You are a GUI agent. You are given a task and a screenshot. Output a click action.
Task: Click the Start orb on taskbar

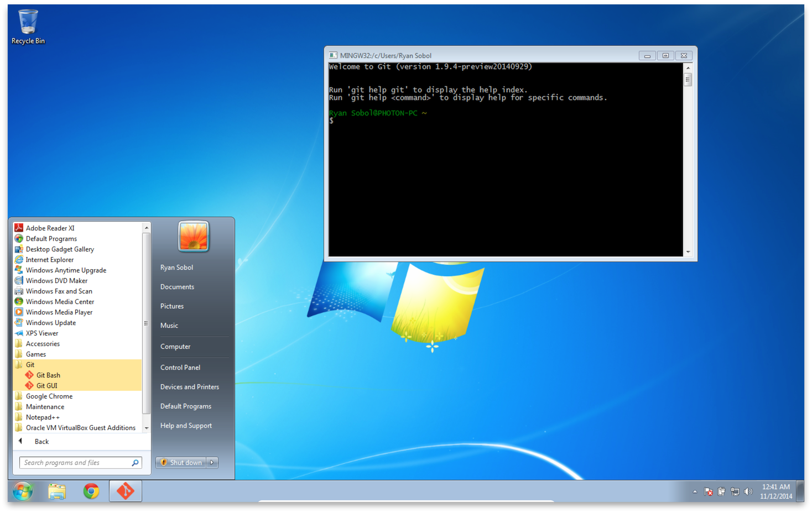pyautogui.click(x=23, y=491)
